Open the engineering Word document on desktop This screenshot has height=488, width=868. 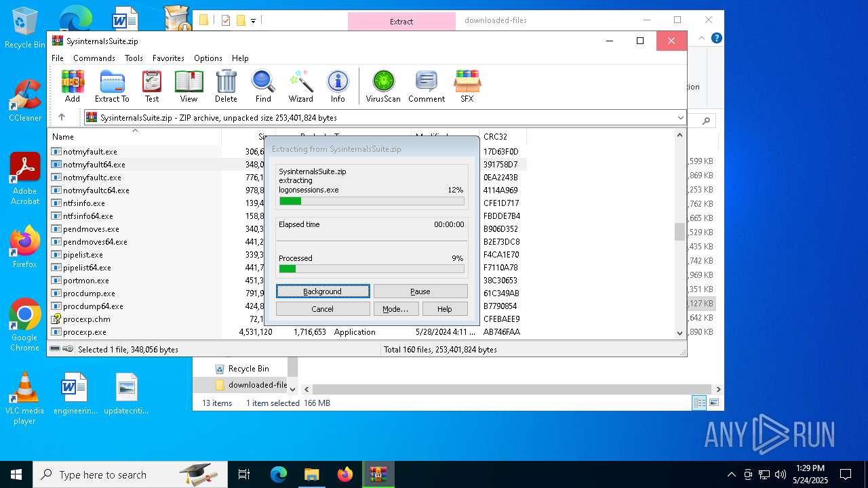coord(75,393)
